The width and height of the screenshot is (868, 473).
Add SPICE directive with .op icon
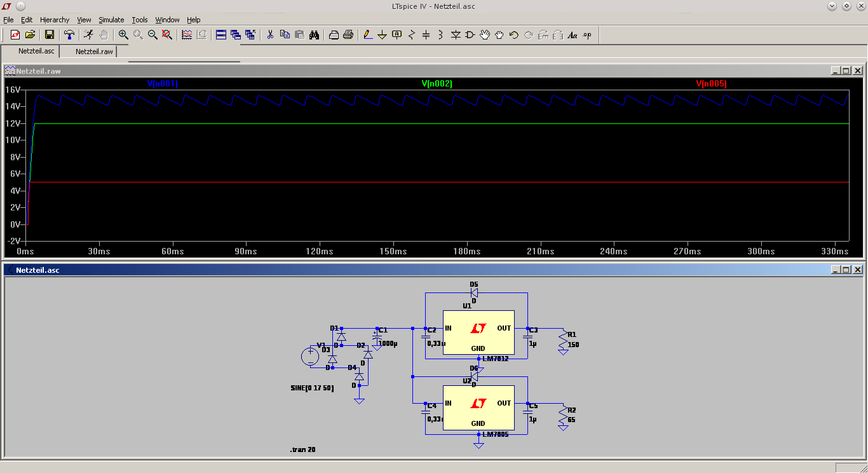[587, 35]
